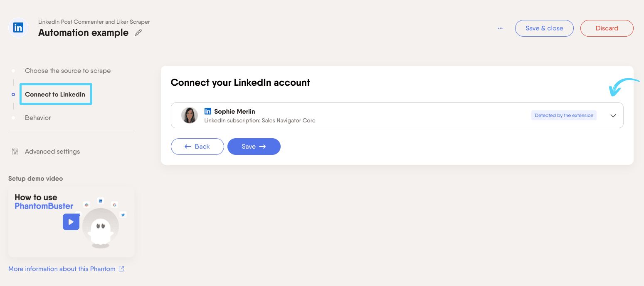The width and height of the screenshot is (644, 286).
Task: Click the arrow icon inside the Save button
Action: (262, 147)
